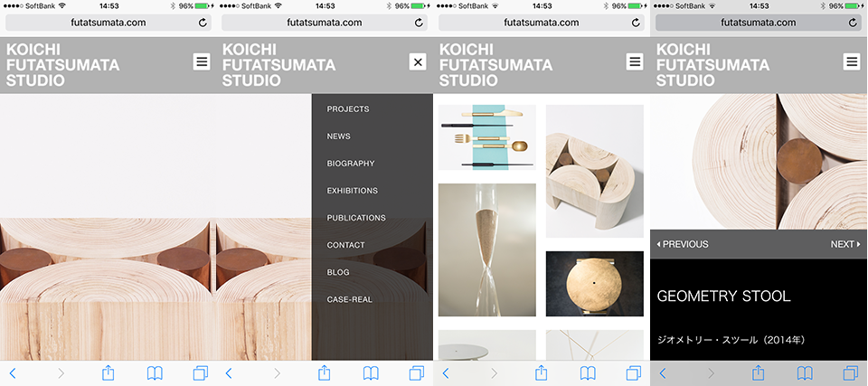This screenshot has width=868, height=386.
Task: Open hamburger menu on the projects grid screen
Action: point(635,61)
